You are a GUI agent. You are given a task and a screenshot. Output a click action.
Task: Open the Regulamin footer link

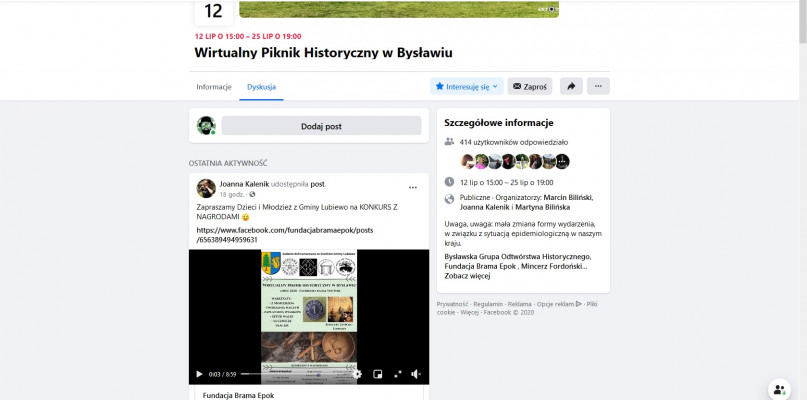[x=487, y=304]
